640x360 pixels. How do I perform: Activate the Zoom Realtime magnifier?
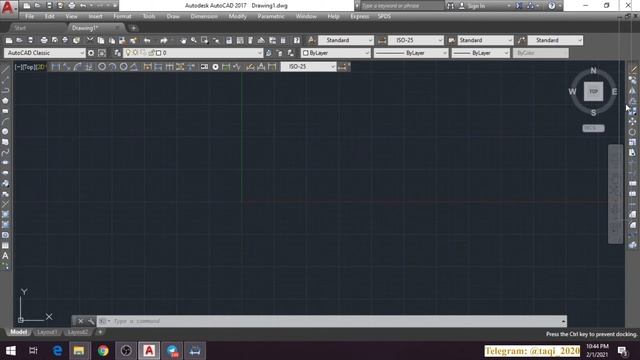[194, 40]
